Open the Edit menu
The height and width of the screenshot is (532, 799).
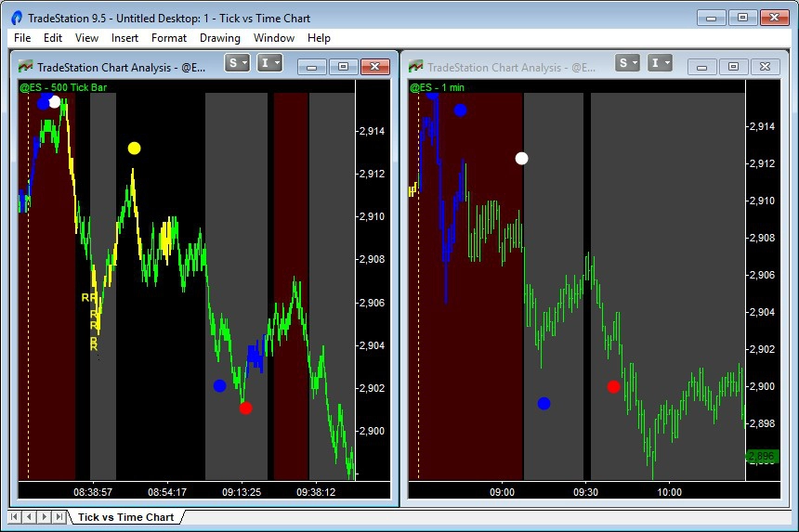(x=53, y=38)
